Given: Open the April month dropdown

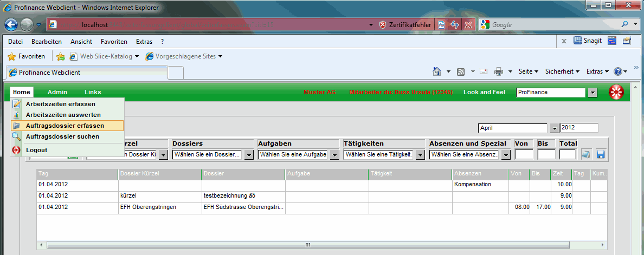Looking at the screenshot, I should [554, 128].
